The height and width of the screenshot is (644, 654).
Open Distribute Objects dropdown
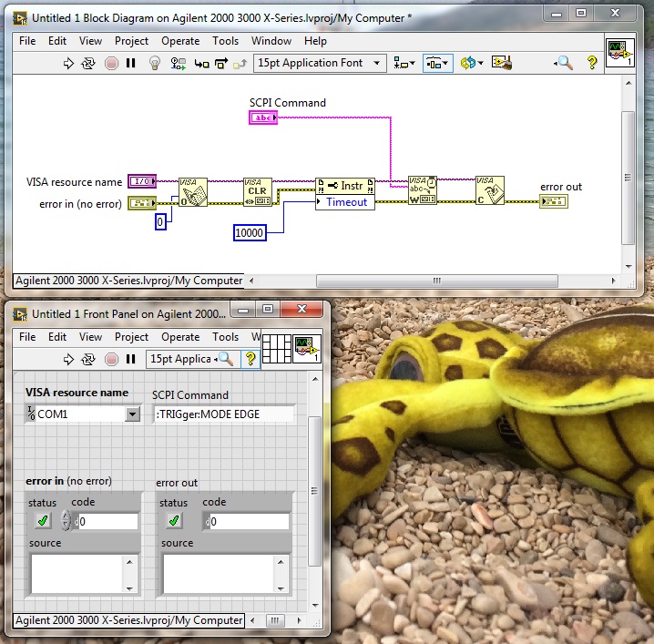437,64
